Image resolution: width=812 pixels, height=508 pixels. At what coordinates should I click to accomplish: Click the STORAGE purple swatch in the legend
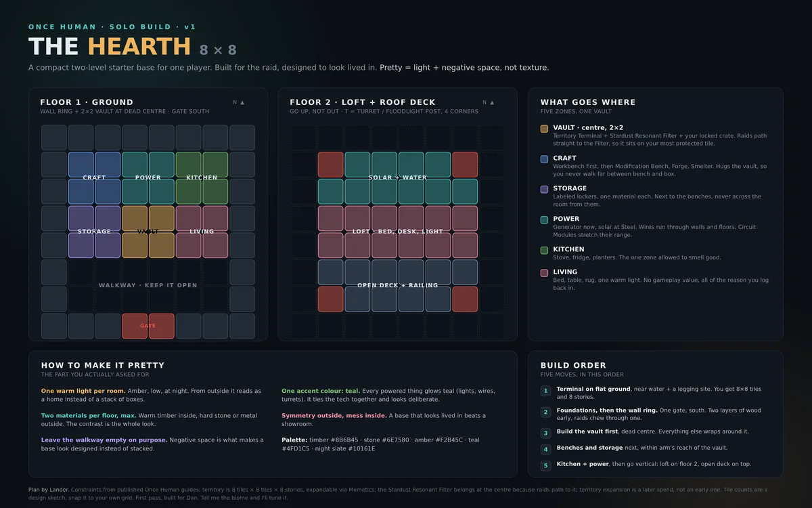pyautogui.click(x=544, y=190)
